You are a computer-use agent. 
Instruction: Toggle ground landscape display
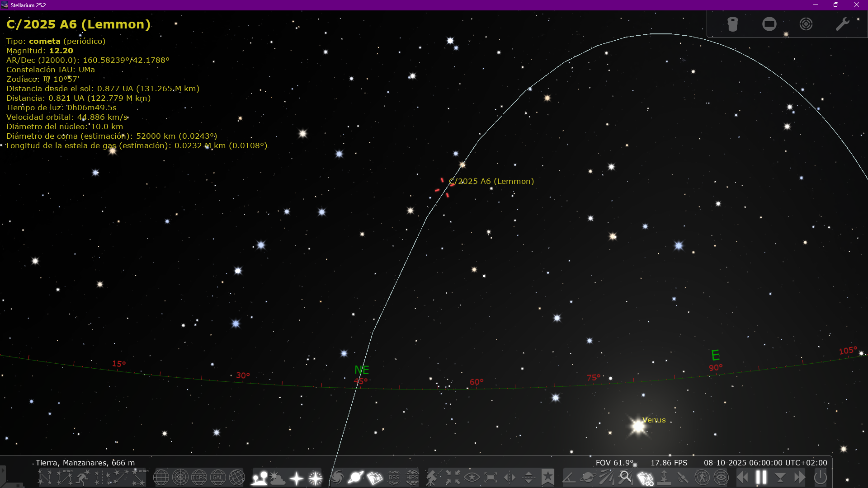tap(259, 477)
